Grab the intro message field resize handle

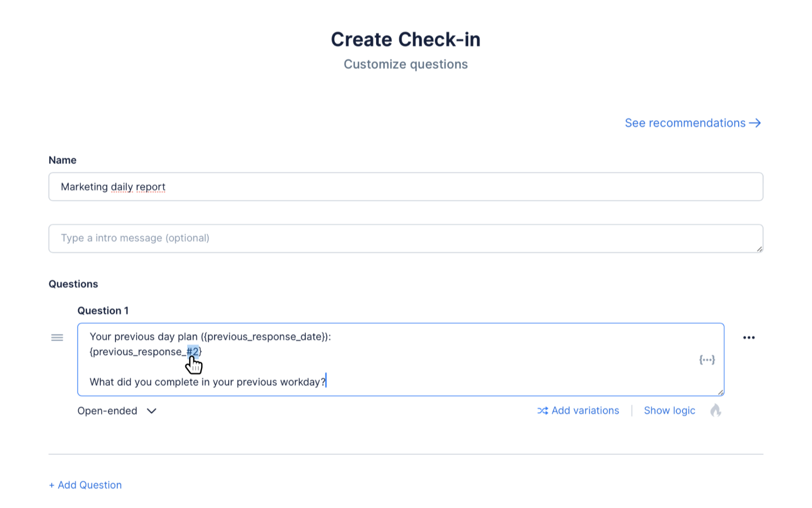[759, 249]
